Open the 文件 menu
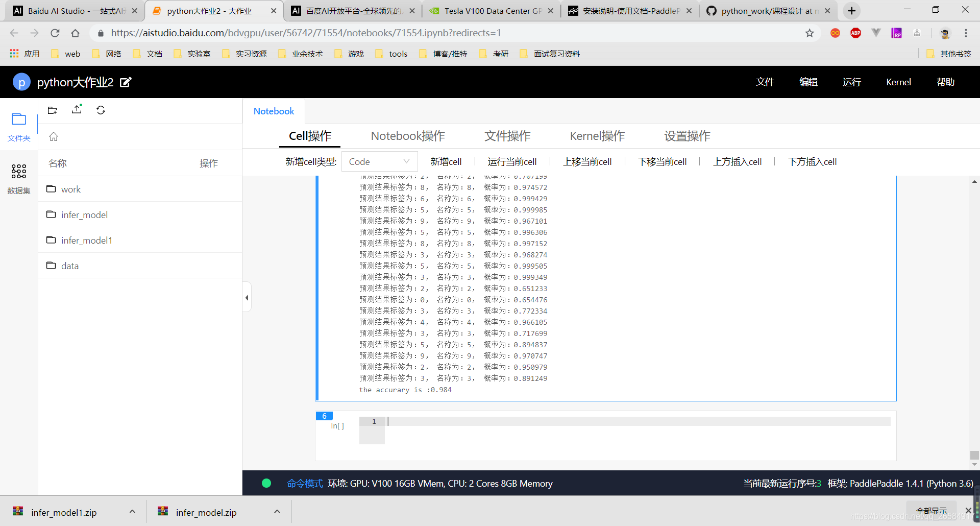The image size is (980, 526). pos(765,82)
